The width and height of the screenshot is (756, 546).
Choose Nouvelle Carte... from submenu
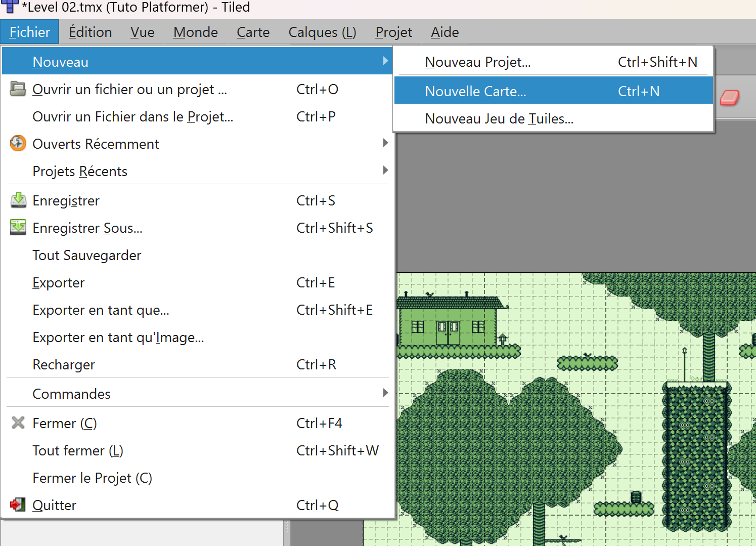tap(475, 91)
